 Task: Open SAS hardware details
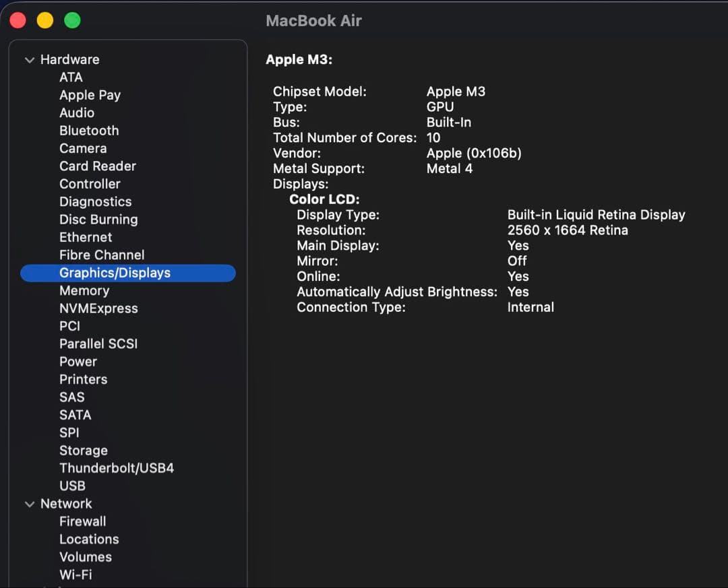pyautogui.click(x=72, y=397)
